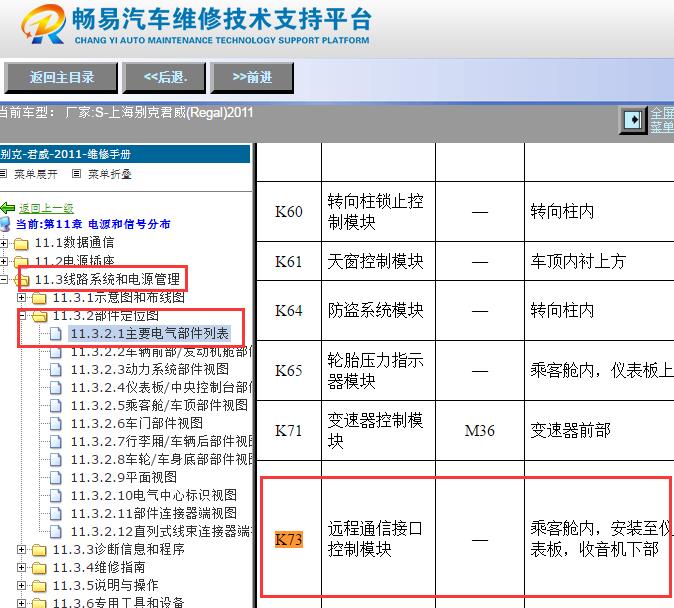This screenshot has height=608, width=674.
Task: Click the 11.3.1示意图和布线图 folder icon
Action: click(39, 298)
